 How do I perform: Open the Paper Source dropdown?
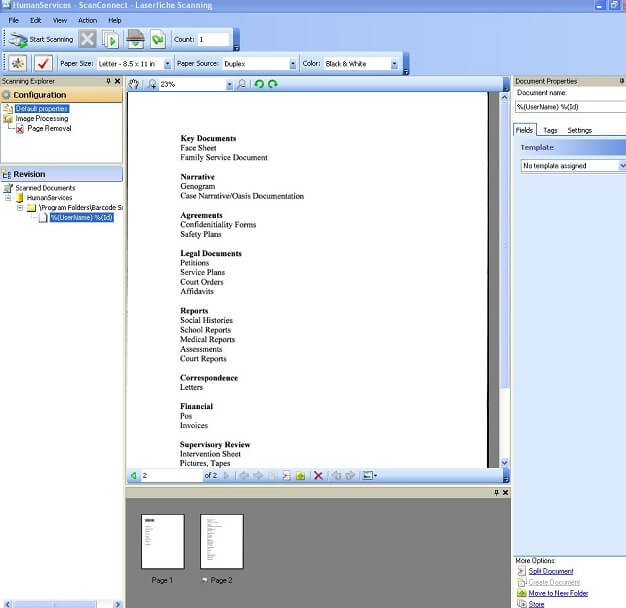coord(293,64)
